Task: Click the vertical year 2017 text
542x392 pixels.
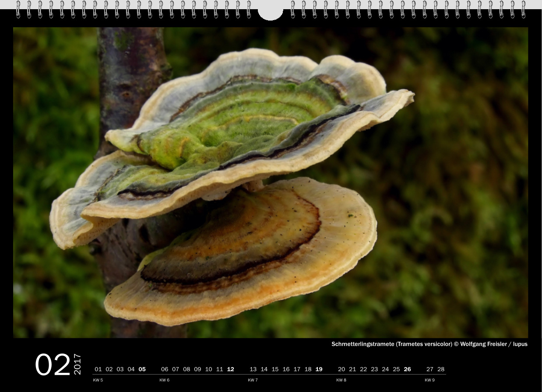Action: point(77,364)
